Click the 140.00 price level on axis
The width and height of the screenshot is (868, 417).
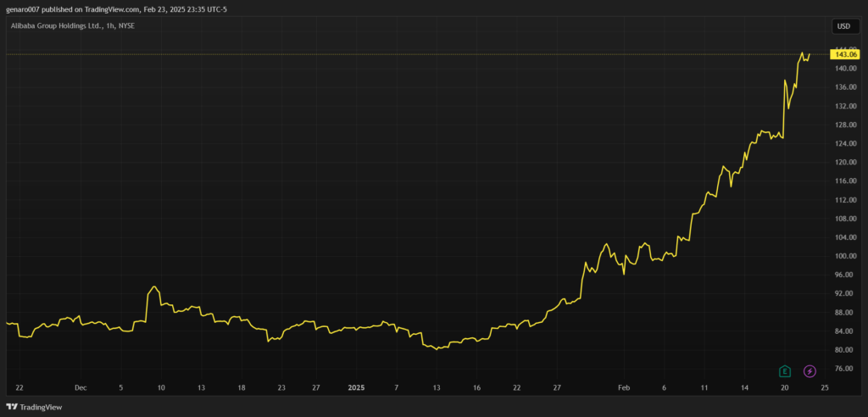[x=843, y=69]
